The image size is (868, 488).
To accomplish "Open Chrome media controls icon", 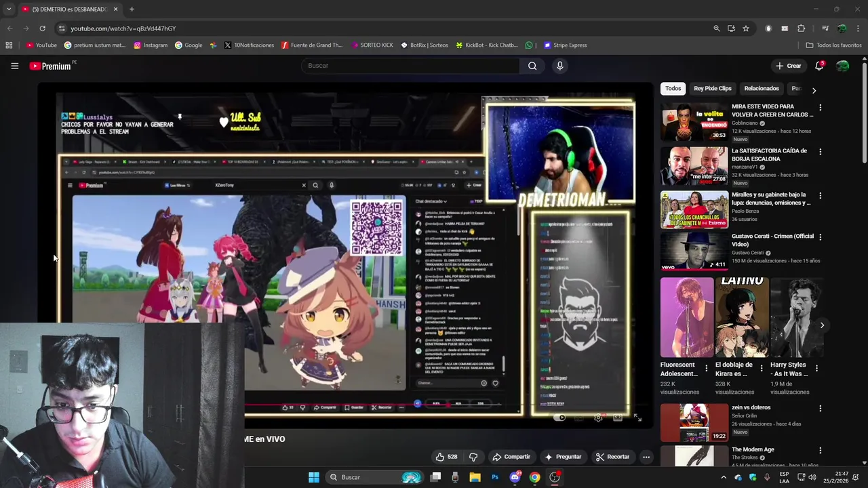I will pos(825,28).
